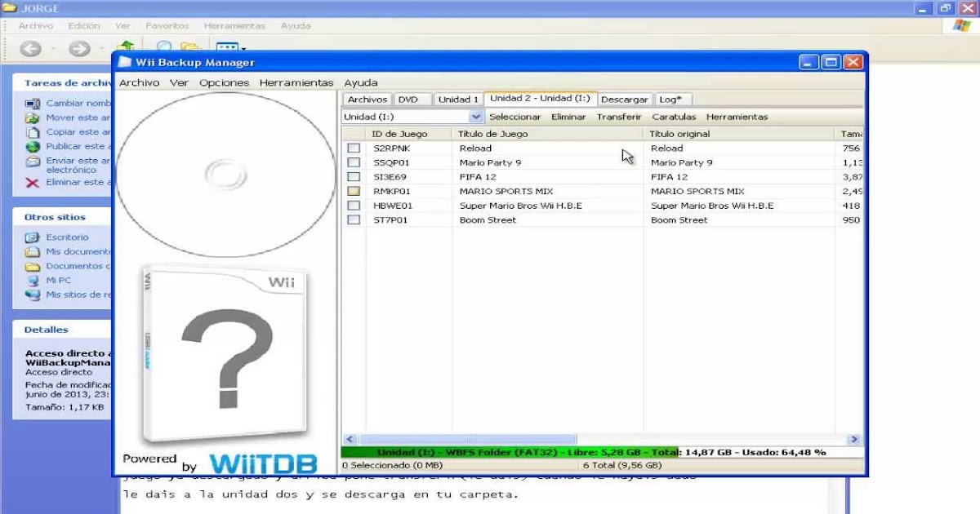Click the left arrow of horizontal scrollbar
The width and height of the screenshot is (980, 514).
pyautogui.click(x=349, y=439)
